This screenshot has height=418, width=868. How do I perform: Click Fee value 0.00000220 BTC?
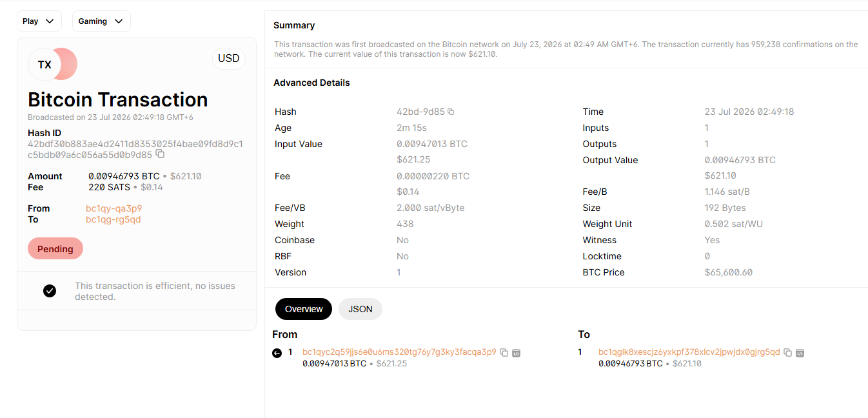[x=433, y=176]
